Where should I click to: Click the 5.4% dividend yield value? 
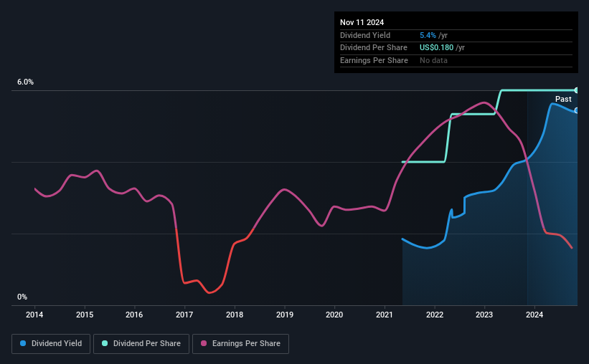(x=428, y=35)
